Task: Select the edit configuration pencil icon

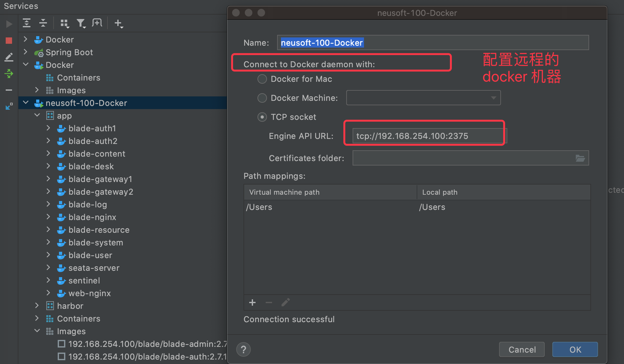Action: [x=9, y=57]
